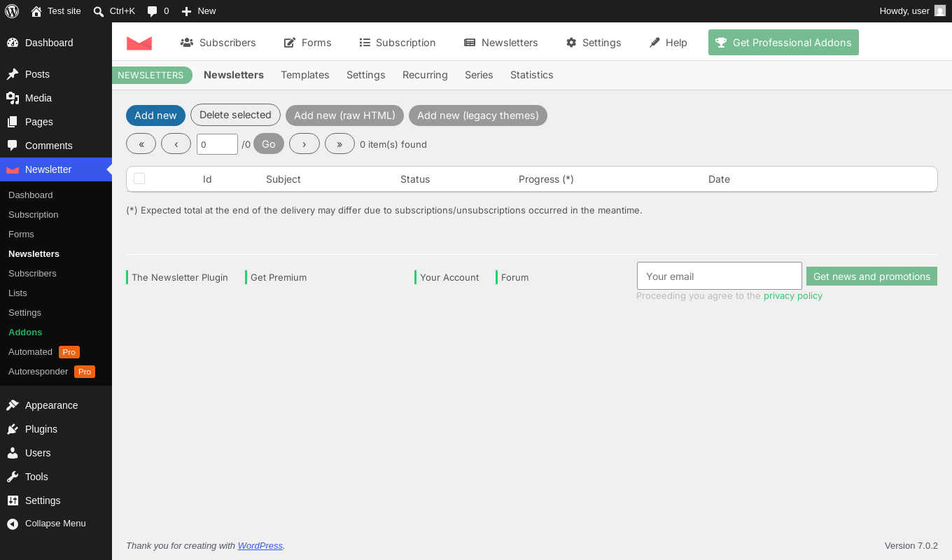
Task: Click the Appearance paintbrush icon in the sidebar
Action: click(13, 405)
